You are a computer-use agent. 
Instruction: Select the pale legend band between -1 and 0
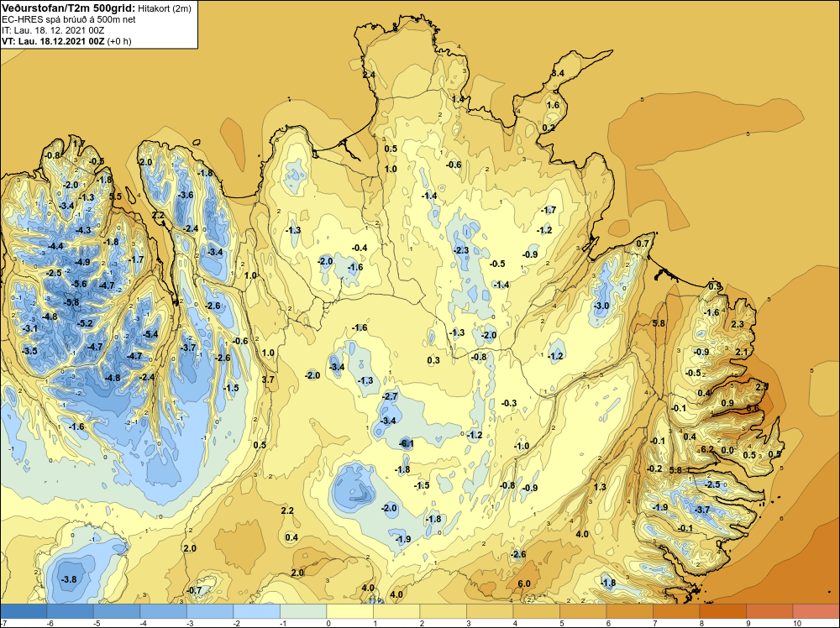point(303,611)
